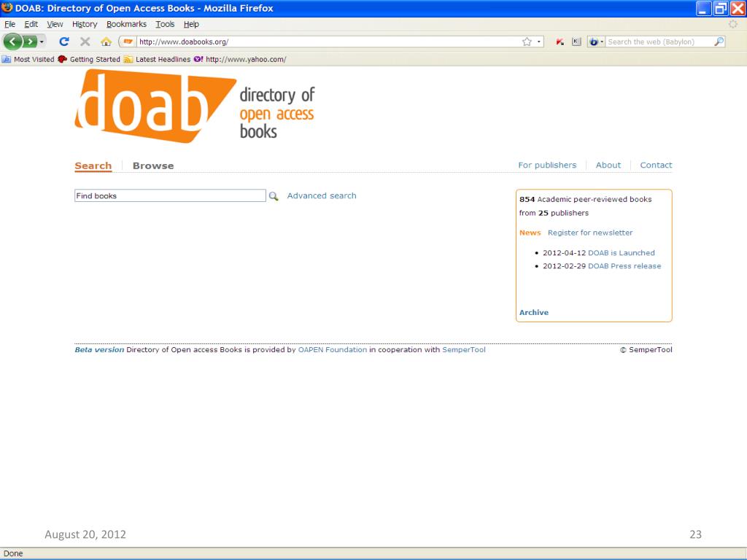Minimize the Firefox window
The height and width of the screenshot is (560, 747).
[x=704, y=8]
